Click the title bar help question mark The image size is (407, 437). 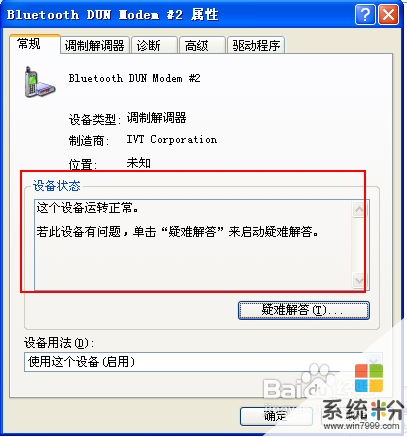point(365,15)
